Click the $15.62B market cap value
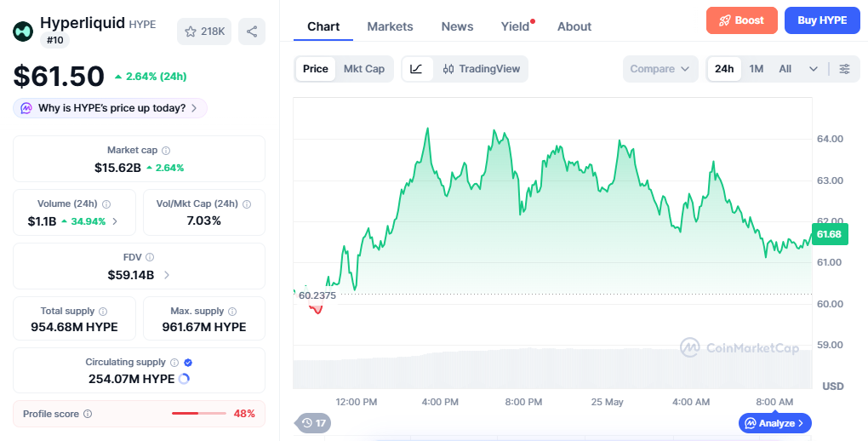The image size is (868, 441). (x=117, y=168)
